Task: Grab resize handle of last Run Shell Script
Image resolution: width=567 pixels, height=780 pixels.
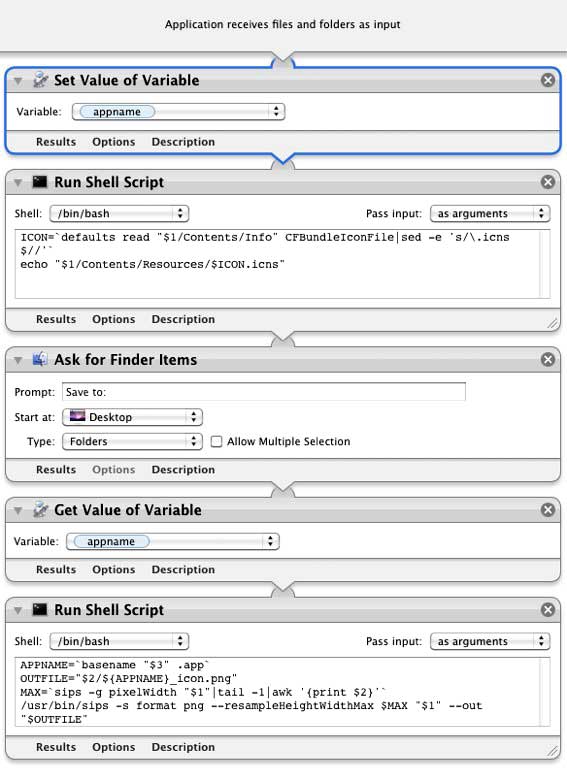Action: point(552,751)
